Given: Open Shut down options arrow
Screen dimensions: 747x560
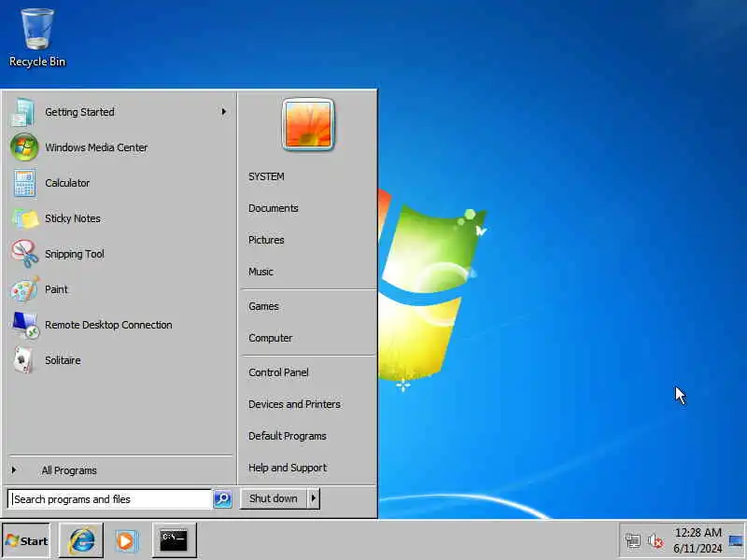Looking at the screenshot, I should 314,498.
